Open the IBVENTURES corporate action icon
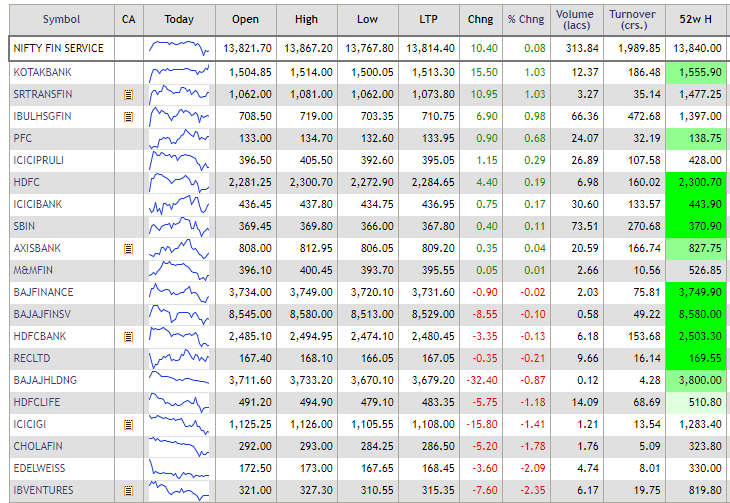 (128, 490)
